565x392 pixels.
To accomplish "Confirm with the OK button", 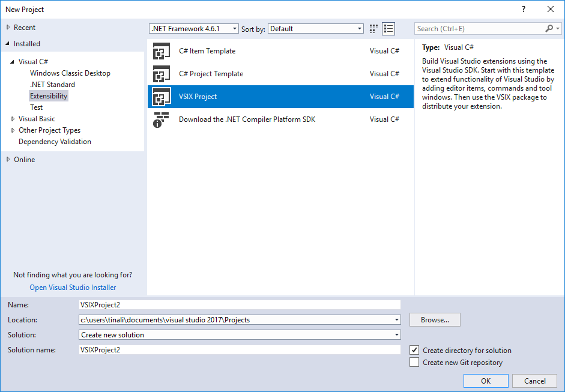I will point(485,381).
